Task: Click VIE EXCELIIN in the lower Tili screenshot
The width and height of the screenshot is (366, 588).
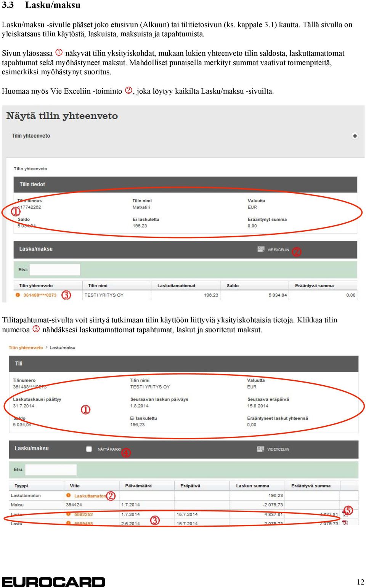Action: coord(278,449)
